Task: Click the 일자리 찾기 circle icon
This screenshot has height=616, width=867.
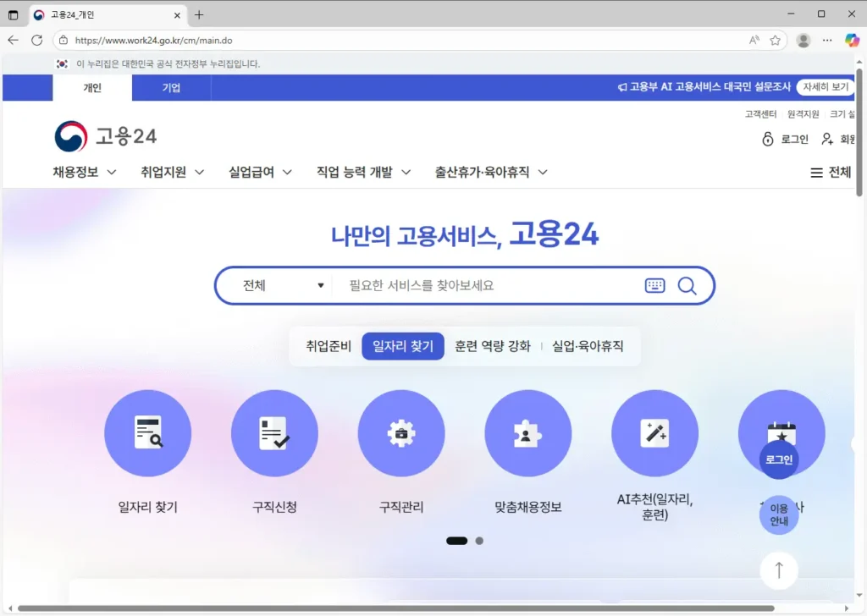Action: click(x=147, y=433)
